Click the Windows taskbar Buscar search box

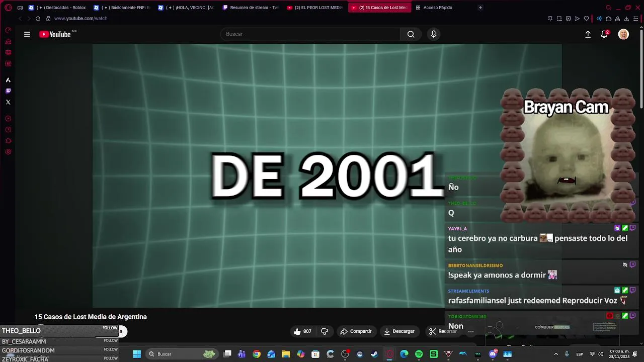pyautogui.click(x=181, y=354)
